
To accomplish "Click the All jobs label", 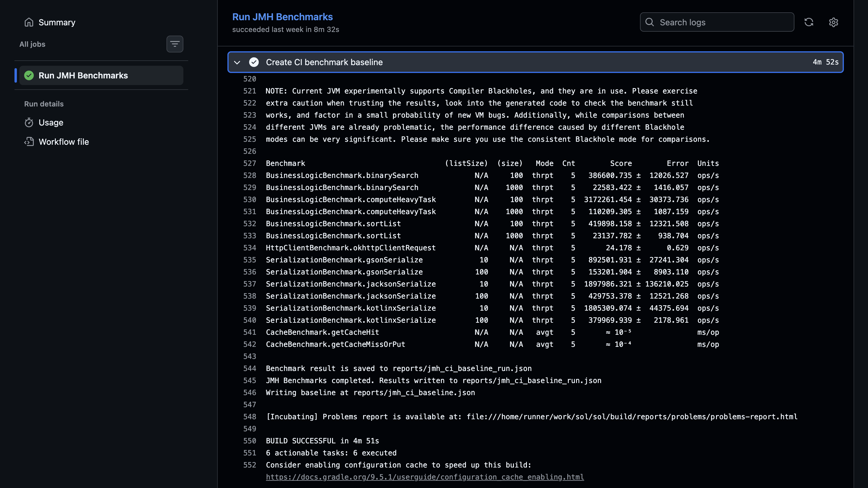I will pos(32,44).
